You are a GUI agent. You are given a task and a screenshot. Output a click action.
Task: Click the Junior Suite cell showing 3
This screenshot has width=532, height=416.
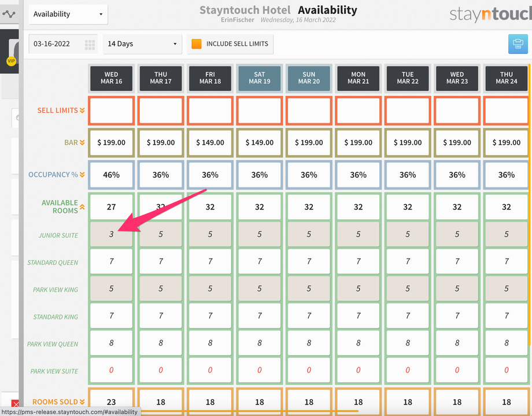pyautogui.click(x=111, y=234)
